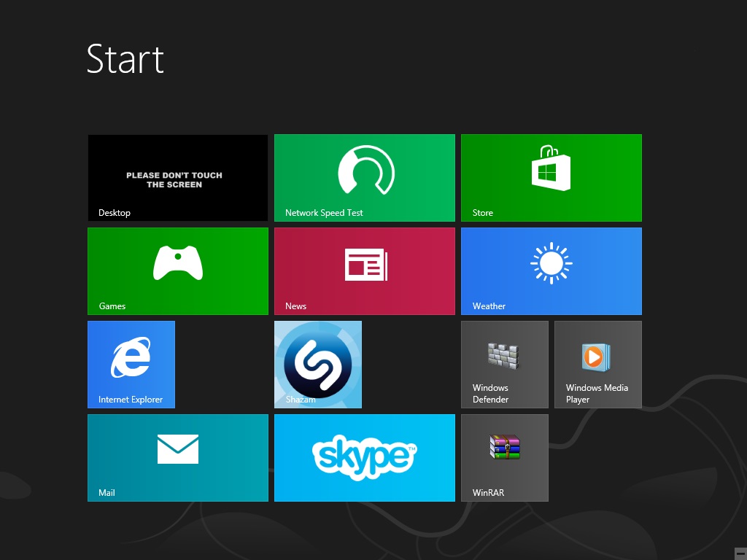Image resolution: width=747 pixels, height=560 pixels.
Task: Open the Windows Store tile
Action: pos(551,178)
